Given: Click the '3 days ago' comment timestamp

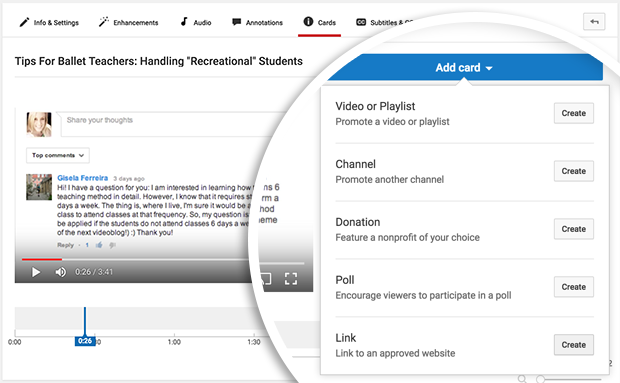Looking at the screenshot, I should coord(129,179).
